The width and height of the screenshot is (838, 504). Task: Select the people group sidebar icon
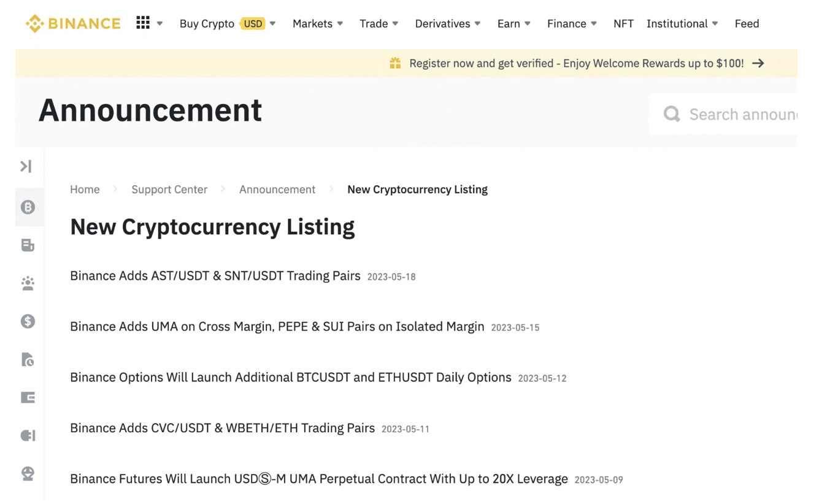pyautogui.click(x=28, y=283)
